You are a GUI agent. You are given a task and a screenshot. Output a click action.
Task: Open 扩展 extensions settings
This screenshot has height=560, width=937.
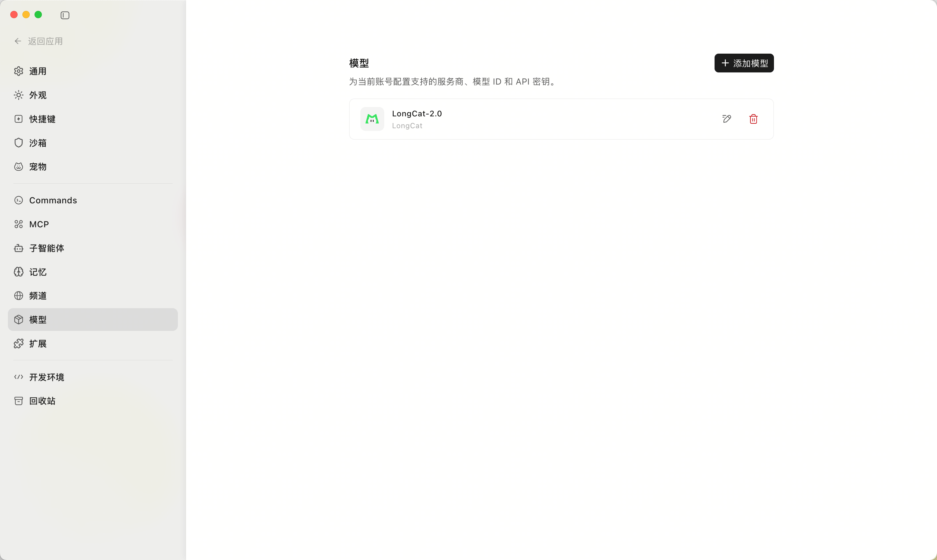[x=92, y=344]
